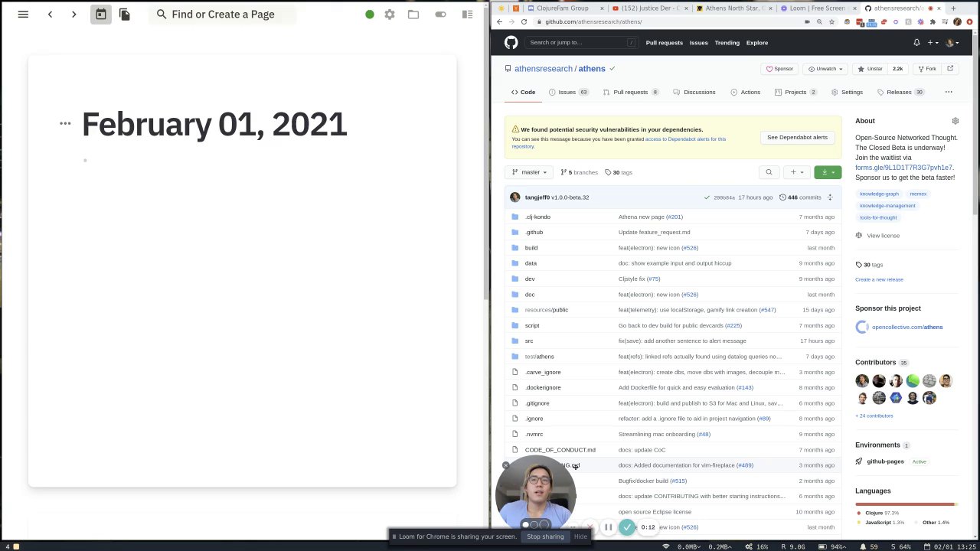This screenshot has width=980, height=551.
Task: Open the CODE_OF_CONDUCT.md file
Action: point(560,449)
